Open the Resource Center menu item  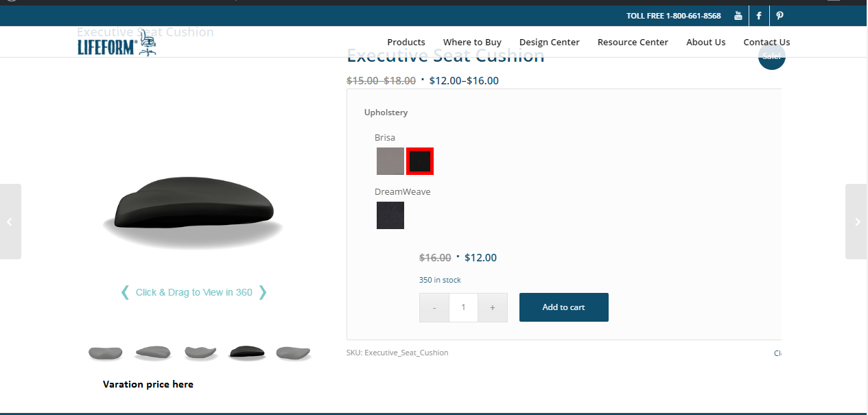tap(632, 42)
